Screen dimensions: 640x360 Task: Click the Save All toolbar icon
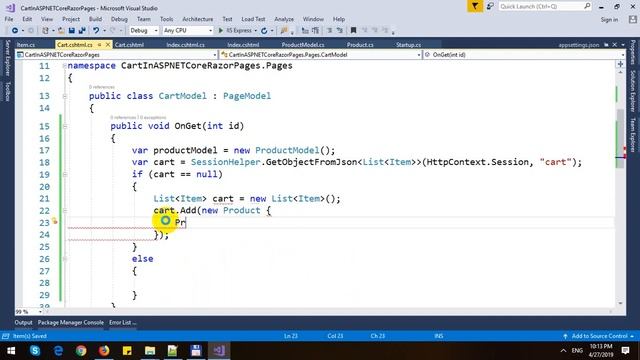[x=82, y=31]
